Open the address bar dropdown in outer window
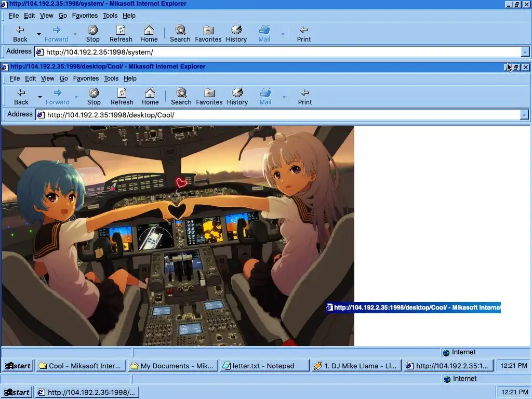The width and height of the screenshot is (532, 399). point(525,52)
